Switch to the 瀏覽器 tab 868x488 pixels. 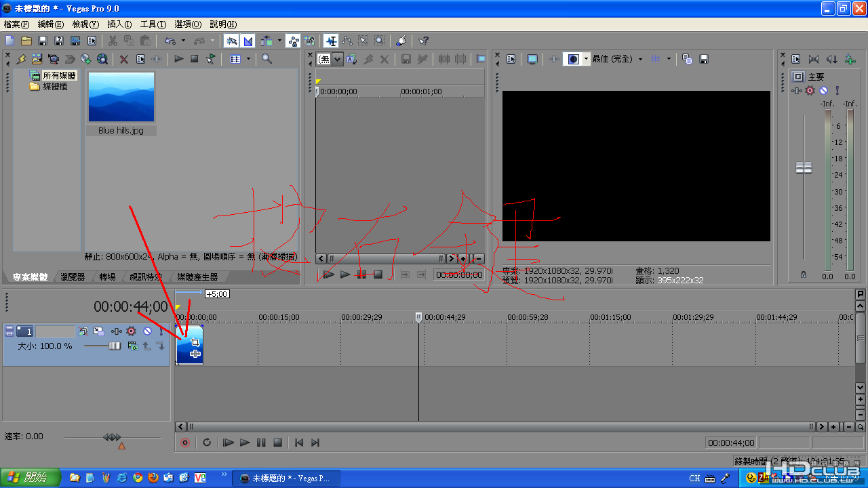click(x=73, y=277)
